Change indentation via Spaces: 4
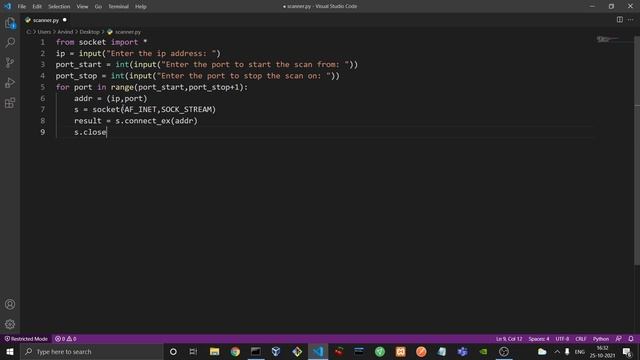 539,339
